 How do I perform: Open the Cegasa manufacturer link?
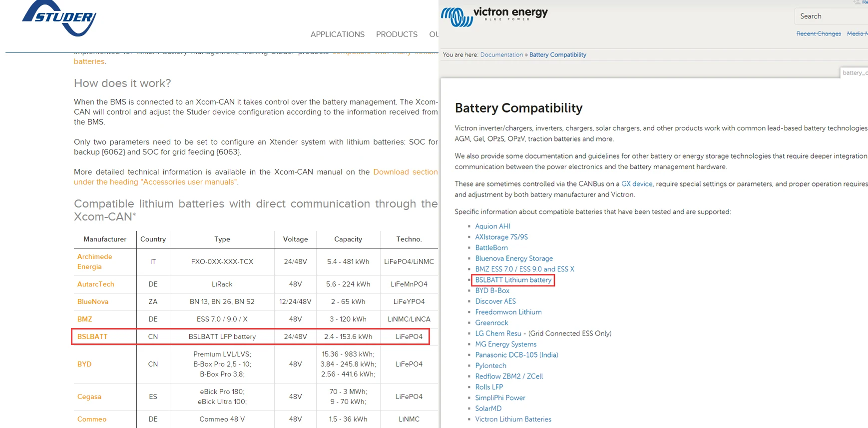click(89, 396)
